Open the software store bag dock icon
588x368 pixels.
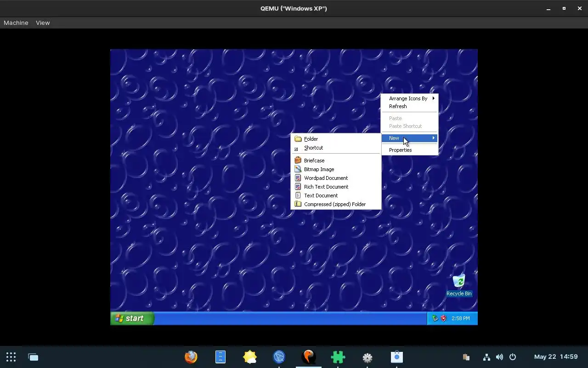396,357
